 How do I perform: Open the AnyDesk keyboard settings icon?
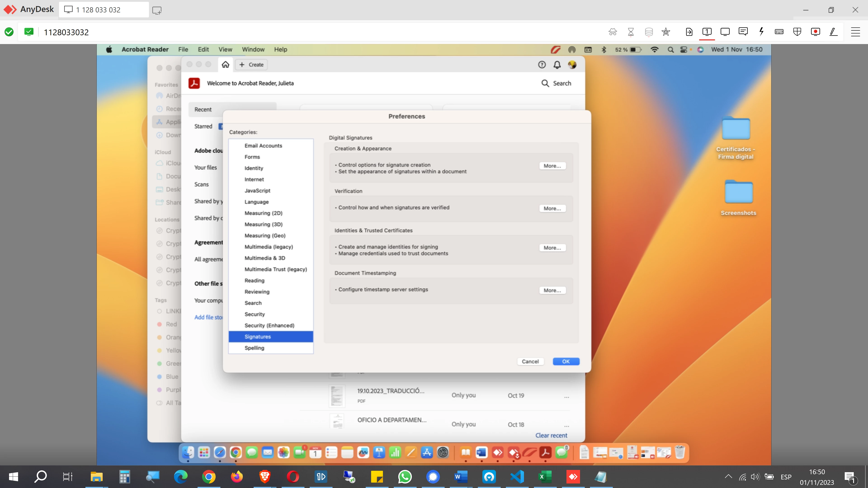click(x=779, y=32)
